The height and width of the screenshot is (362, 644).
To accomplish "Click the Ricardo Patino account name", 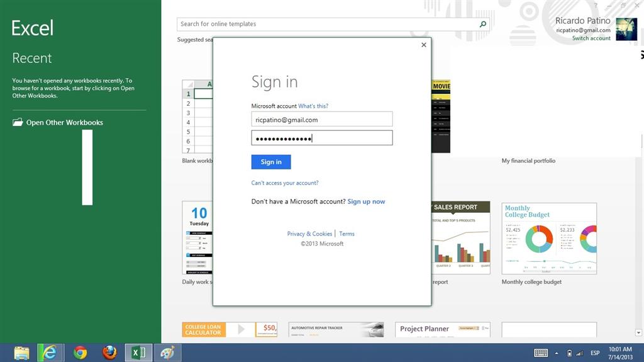I will pyautogui.click(x=583, y=21).
